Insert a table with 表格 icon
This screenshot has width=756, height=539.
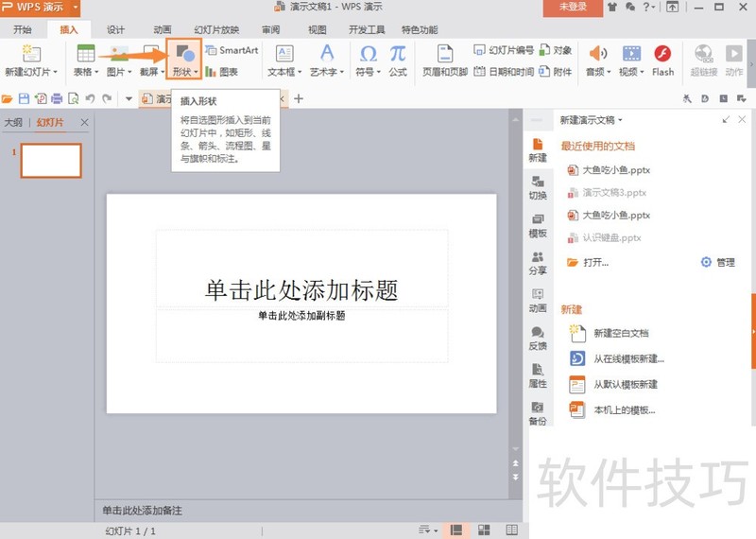(86, 53)
